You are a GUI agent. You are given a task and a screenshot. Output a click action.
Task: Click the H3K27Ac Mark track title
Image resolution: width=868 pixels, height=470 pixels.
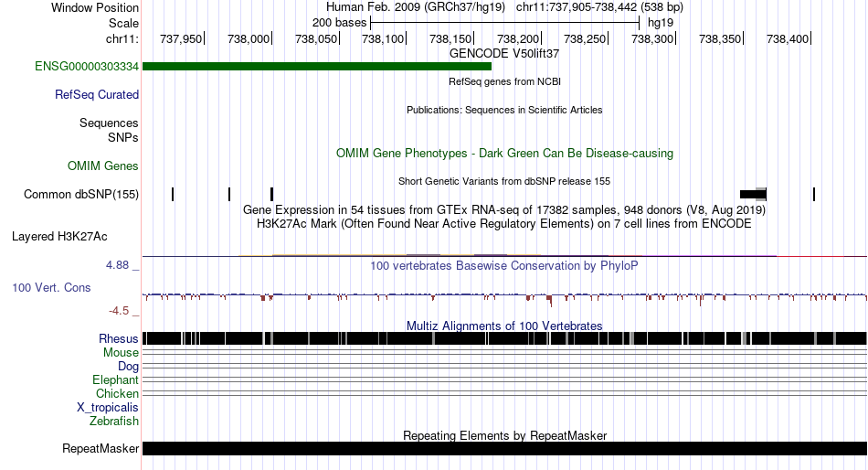coord(504,224)
